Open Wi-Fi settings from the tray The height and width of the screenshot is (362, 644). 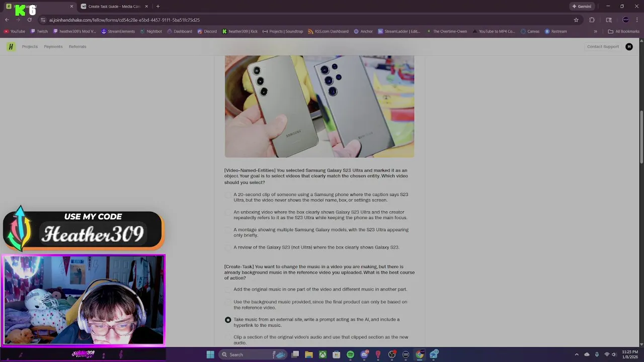coord(606,354)
